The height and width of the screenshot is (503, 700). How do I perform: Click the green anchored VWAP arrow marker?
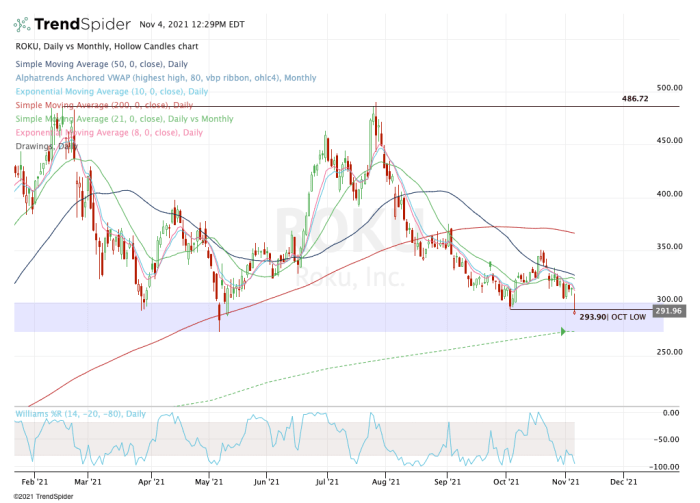(563, 332)
